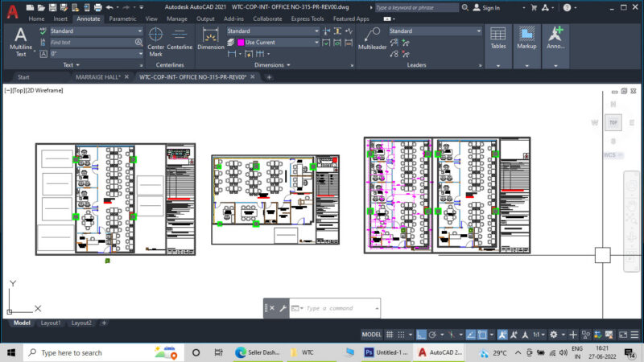Image resolution: width=644 pixels, height=362 pixels.
Task: Click the New drawing icon in quick access toolbar
Action: [x=30, y=7]
